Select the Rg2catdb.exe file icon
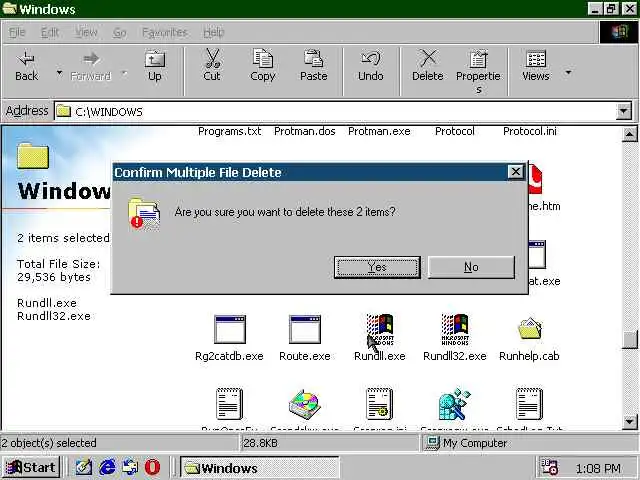640x480 pixels. point(229,329)
